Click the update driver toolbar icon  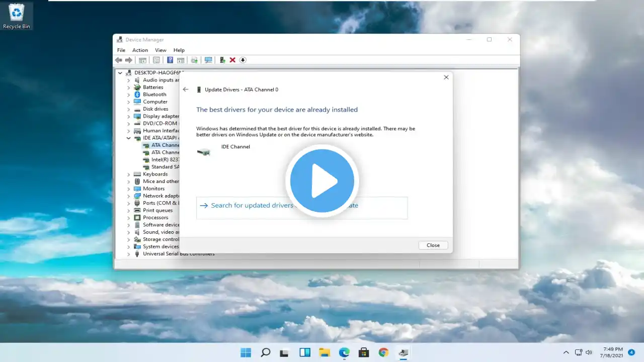click(222, 60)
